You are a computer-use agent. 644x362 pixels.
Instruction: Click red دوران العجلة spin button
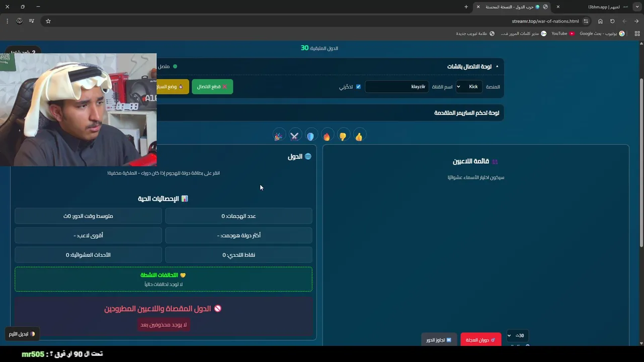tap(481, 340)
